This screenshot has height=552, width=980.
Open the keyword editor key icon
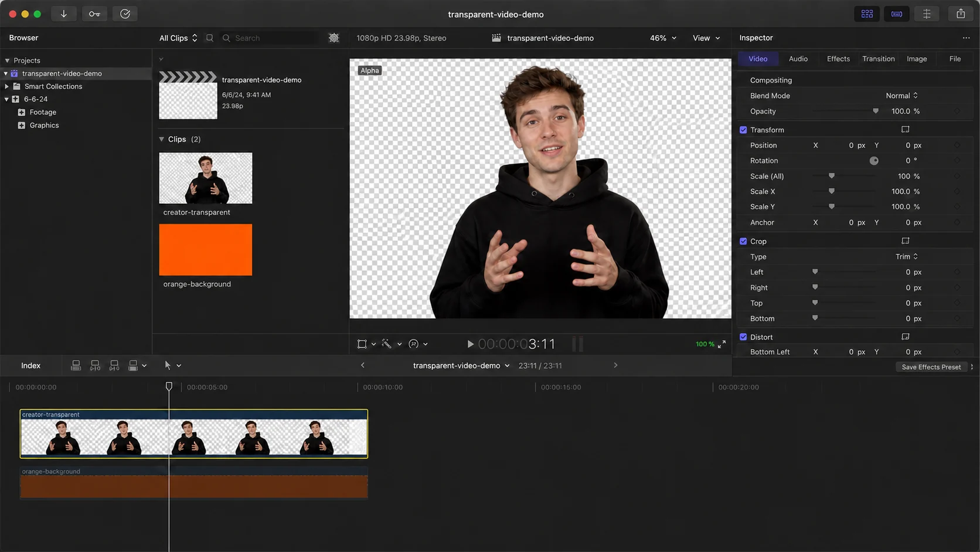tap(94, 13)
